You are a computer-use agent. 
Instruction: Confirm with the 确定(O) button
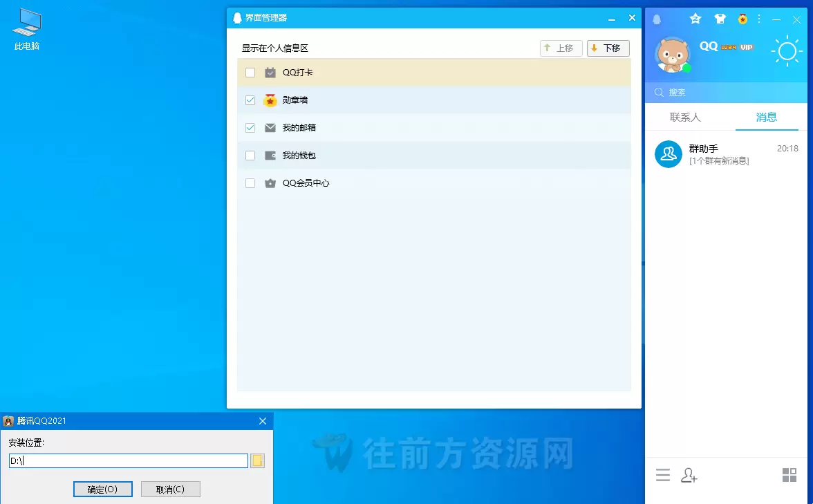[102, 489]
